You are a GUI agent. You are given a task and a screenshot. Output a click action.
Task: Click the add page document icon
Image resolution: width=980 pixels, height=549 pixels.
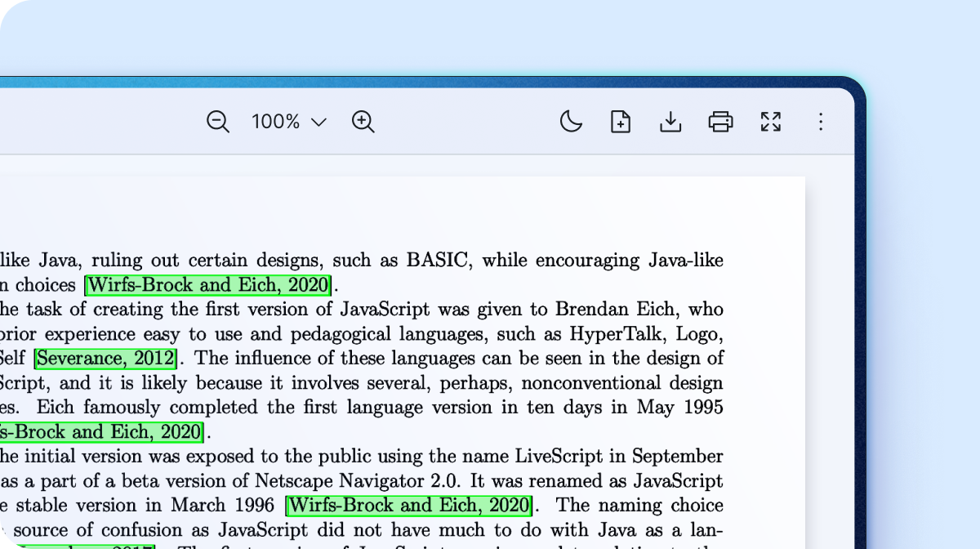[x=621, y=122]
